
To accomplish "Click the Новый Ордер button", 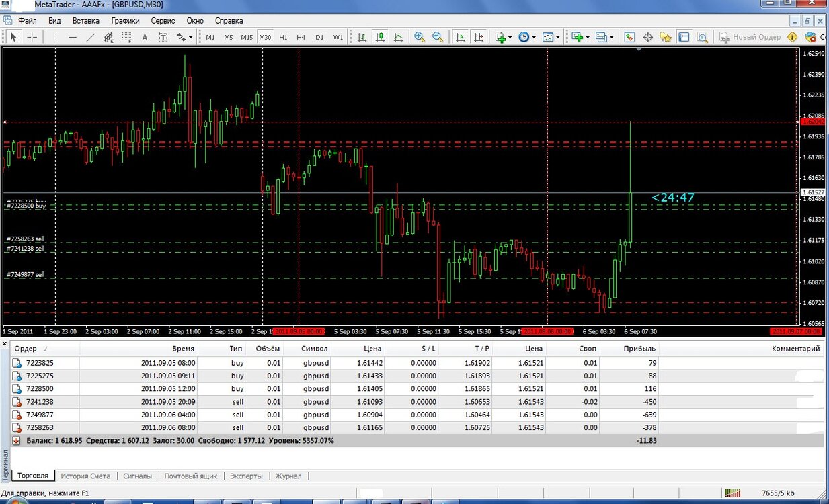I will click(750, 37).
